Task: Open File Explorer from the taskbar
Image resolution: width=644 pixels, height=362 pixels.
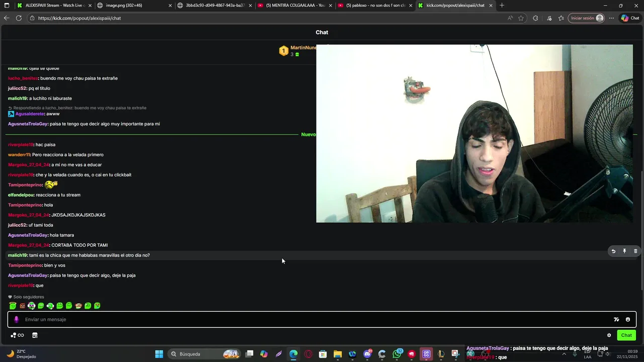Action: click(x=338, y=354)
